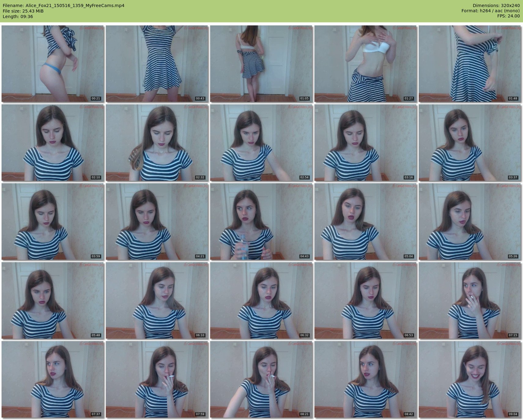
Task: Select the thumbnail timestamped 05:26
Action: click(470, 221)
